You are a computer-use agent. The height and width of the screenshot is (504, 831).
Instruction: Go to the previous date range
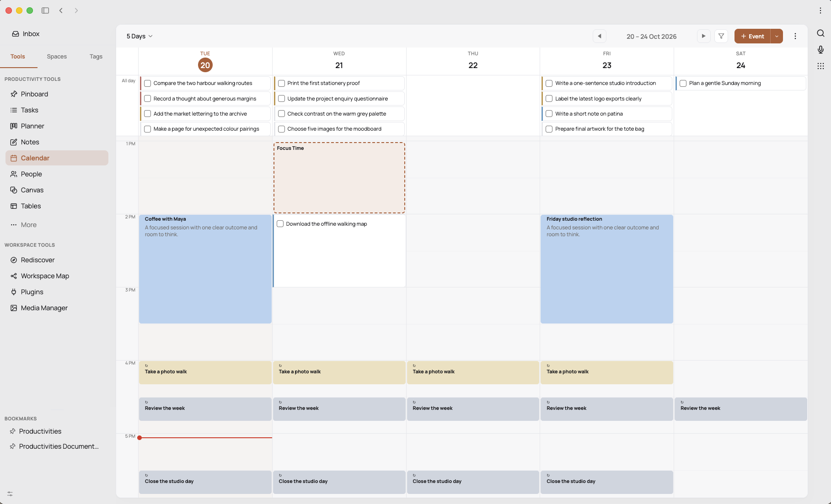click(600, 36)
